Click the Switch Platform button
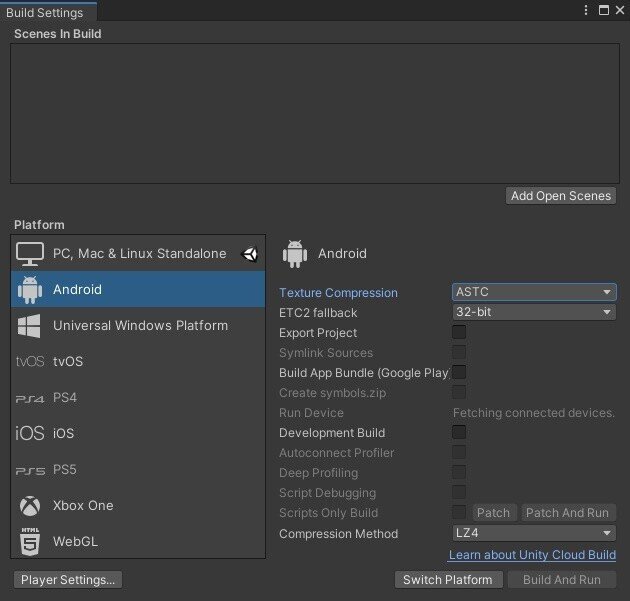Image resolution: width=630 pixels, height=601 pixels. 448,580
